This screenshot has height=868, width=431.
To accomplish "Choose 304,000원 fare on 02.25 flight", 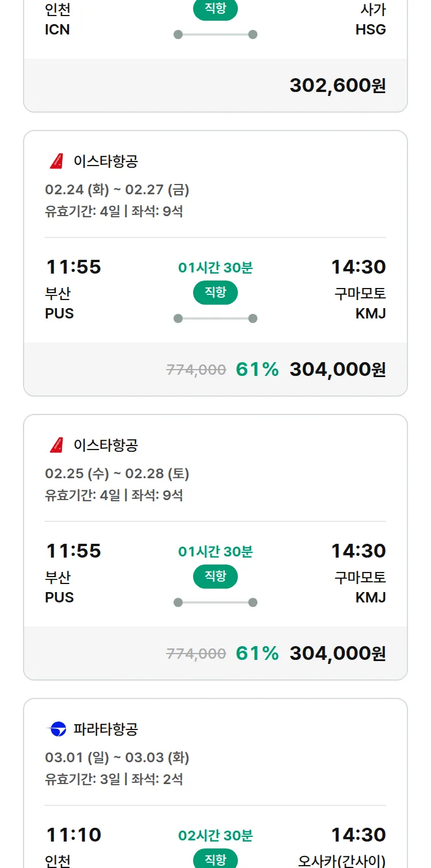I will (337, 654).
